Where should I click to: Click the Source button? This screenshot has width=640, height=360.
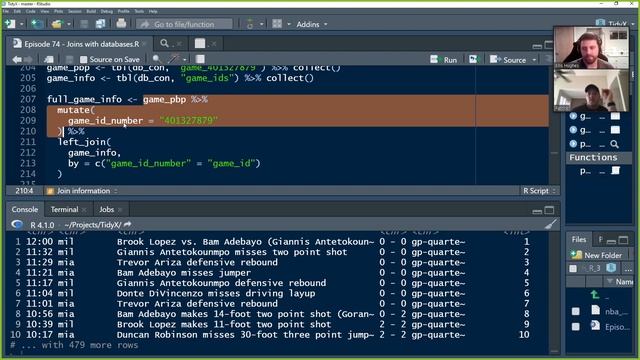pos(508,60)
